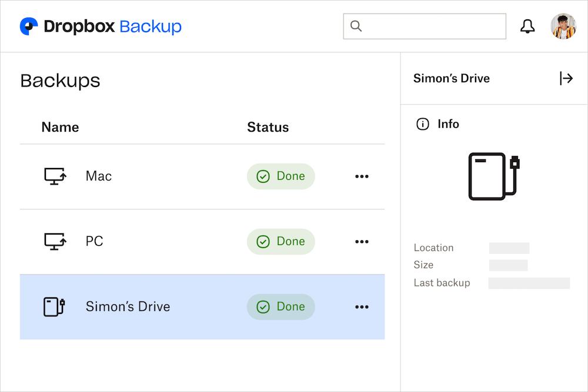Viewport: 588px width, 392px height.
Task: Open the more options for Simon's Drive
Action: [x=362, y=307]
